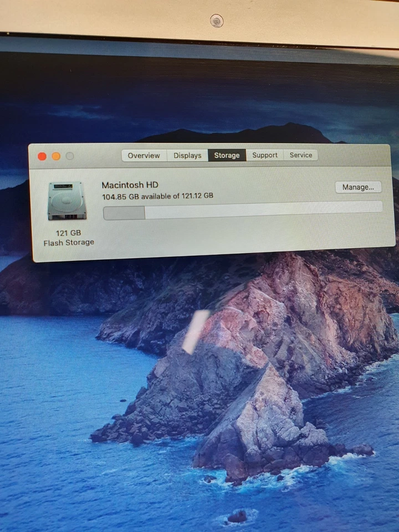Viewport: 399px width, 532px height.
Task: Click the "Flash Storage" label
Action: pyautogui.click(x=69, y=243)
